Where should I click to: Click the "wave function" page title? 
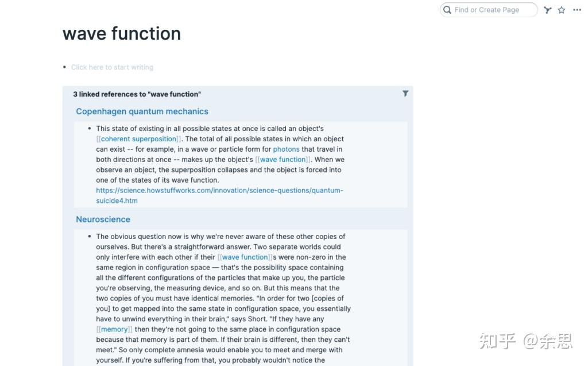[122, 33]
